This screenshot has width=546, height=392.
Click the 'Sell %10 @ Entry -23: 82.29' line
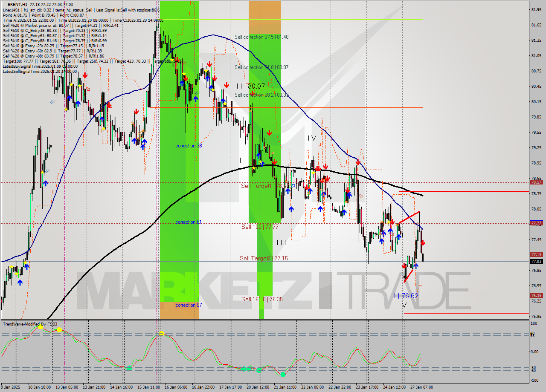coord(53,46)
